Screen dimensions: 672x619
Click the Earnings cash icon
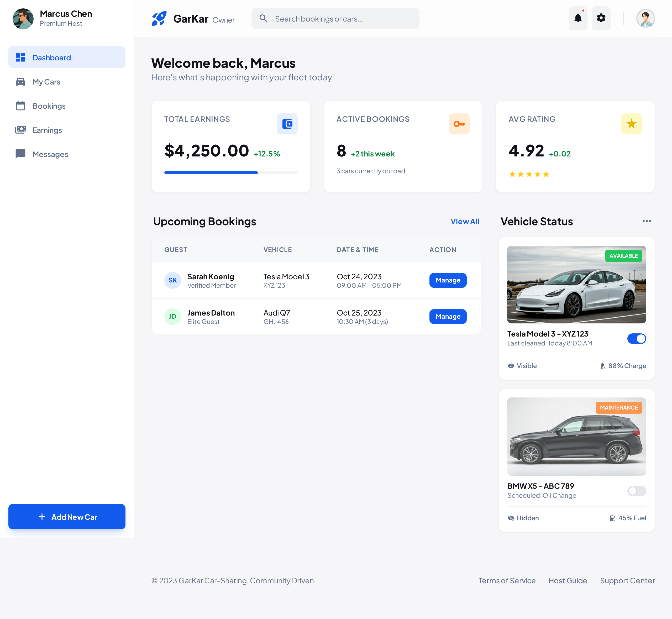coord(20,130)
